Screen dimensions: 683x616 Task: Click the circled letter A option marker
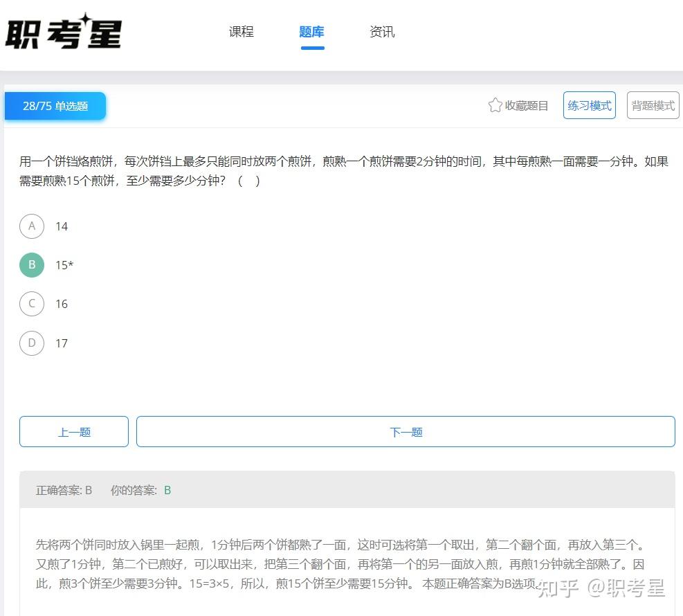pos(31,226)
